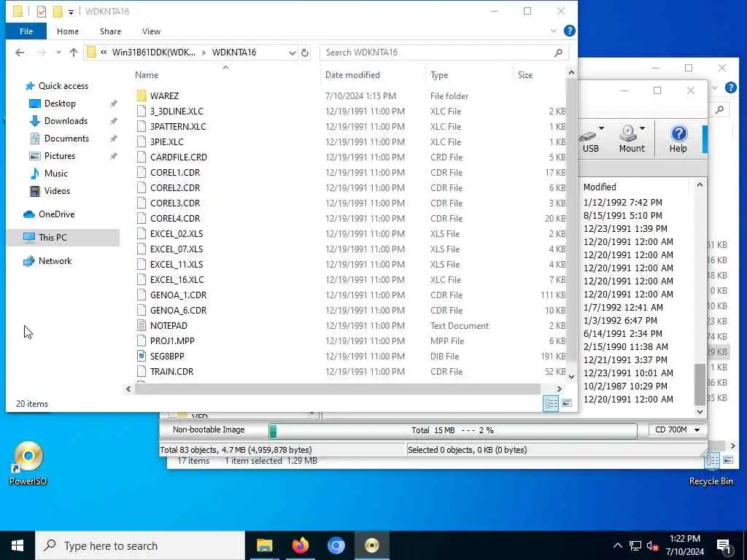Open Videos in the navigation pane
The width and height of the screenshot is (747, 560).
click(57, 191)
